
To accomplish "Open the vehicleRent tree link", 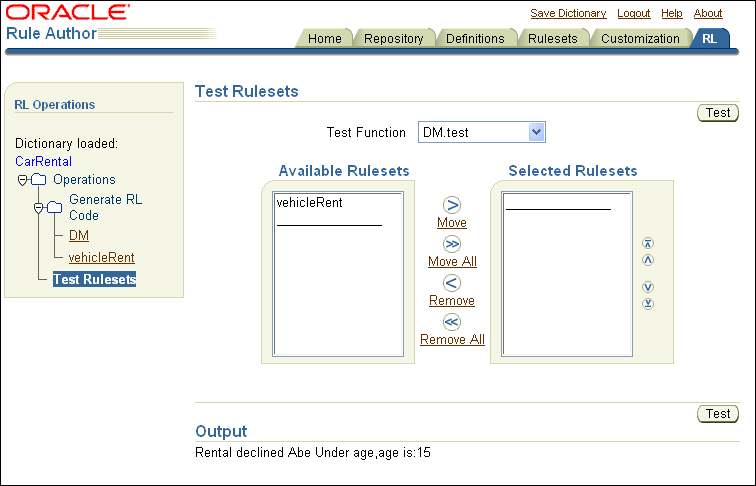I will 101,258.
